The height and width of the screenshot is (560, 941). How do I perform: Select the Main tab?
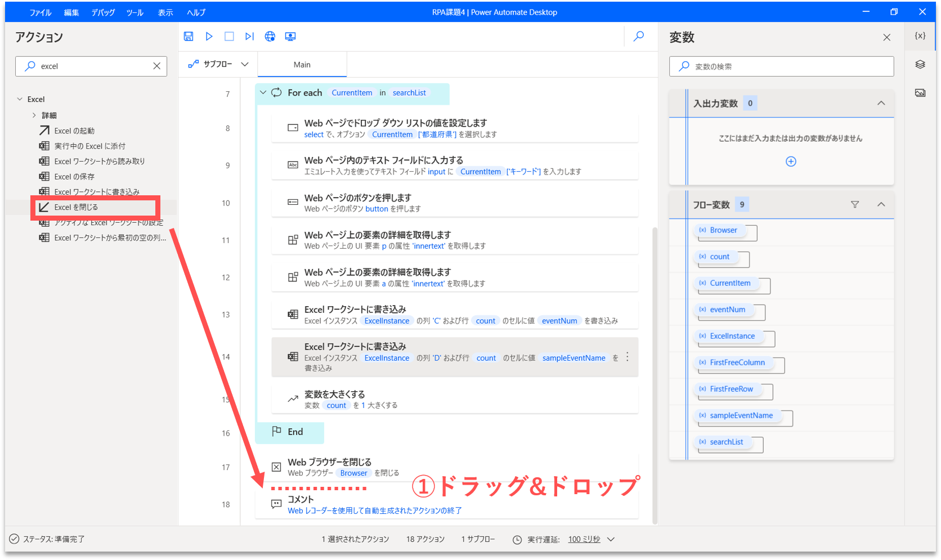pyautogui.click(x=302, y=65)
